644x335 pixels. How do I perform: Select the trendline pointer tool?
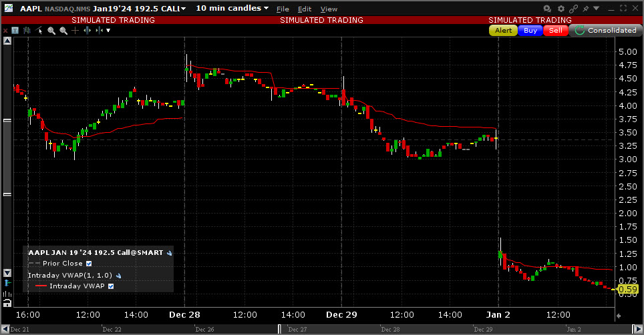(x=39, y=30)
